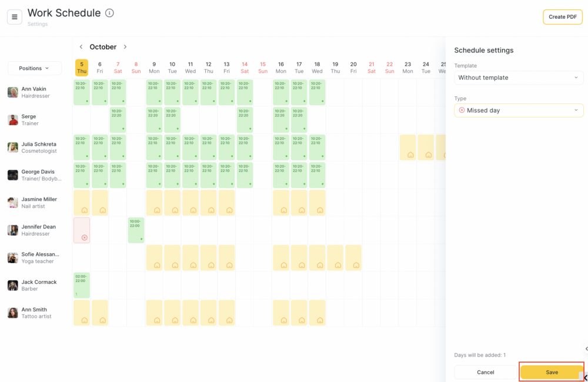
Task: Click the info icon beside Work Schedule
Action: point(109,13)
